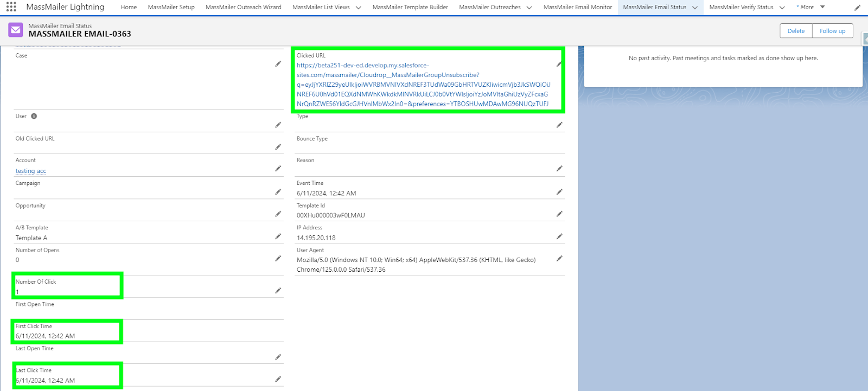The width and height of the screenshot is (868, 391).
Task: Expand MassMailer List Views dropdown arrow
Action: pos(358,8)
